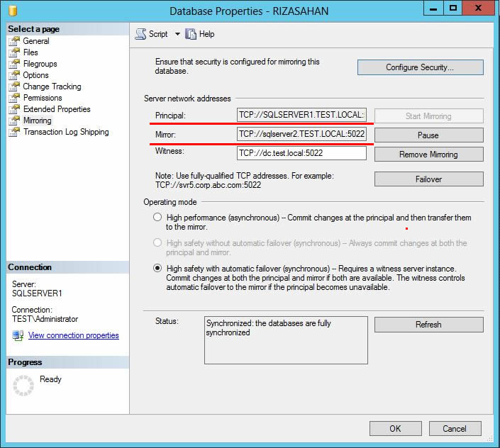Click the Transaction Log Shipping icon
The image size is (500, 448).
tap(14, 132)
